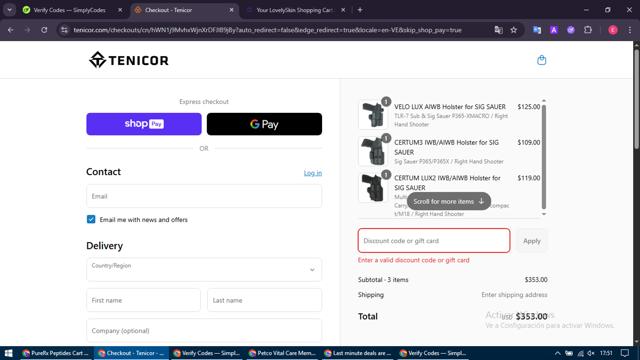Click the discount code or gift card field

tap(434, 241)
